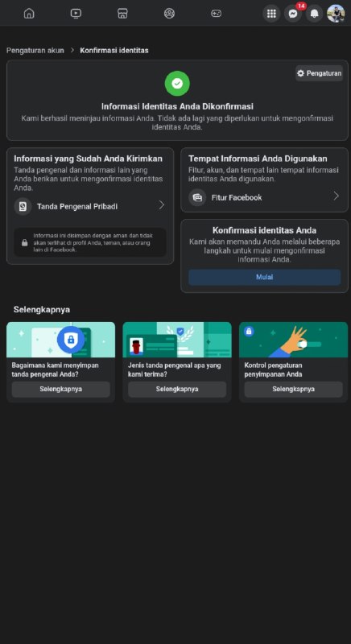Open Messenger with 14 unread badge
This screenshot has width=351, height=644.
click(x=293, y=14)
